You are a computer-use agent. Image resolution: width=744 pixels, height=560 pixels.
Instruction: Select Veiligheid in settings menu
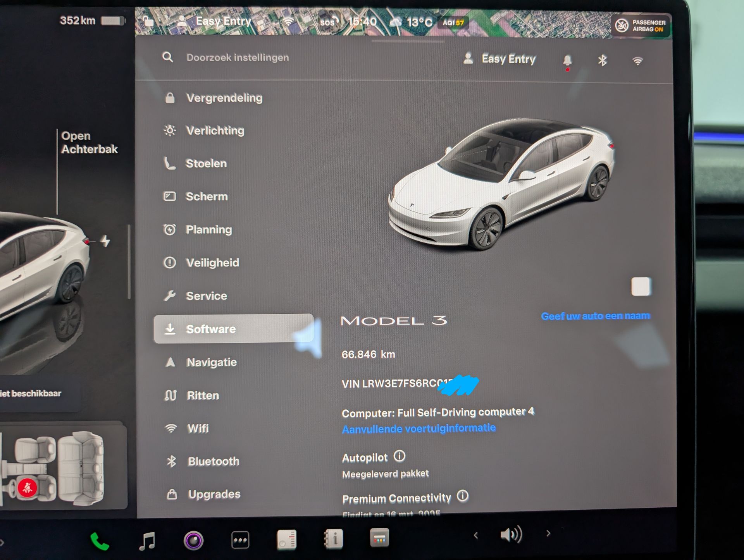pyautogui.click(x=212, y=263)
